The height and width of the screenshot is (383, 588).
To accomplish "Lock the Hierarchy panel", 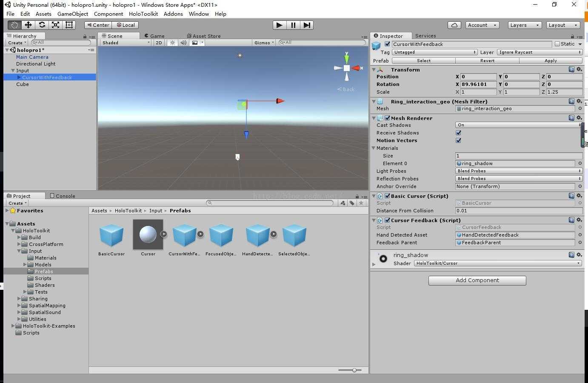I will click(85, 37).
